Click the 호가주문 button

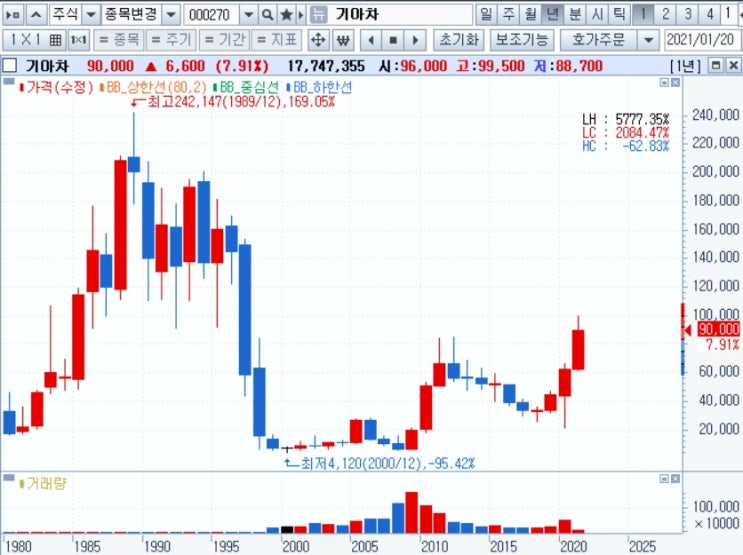pos(599,40)
